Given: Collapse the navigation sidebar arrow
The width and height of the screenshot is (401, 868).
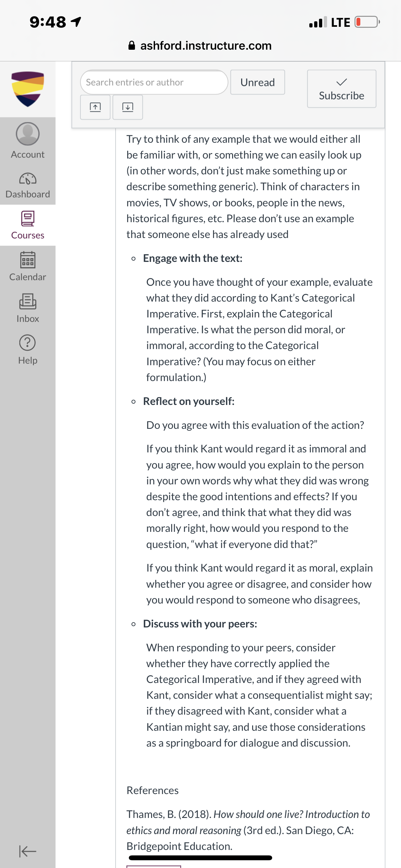Looking at the screenshot, I should [x=28, y=852].
